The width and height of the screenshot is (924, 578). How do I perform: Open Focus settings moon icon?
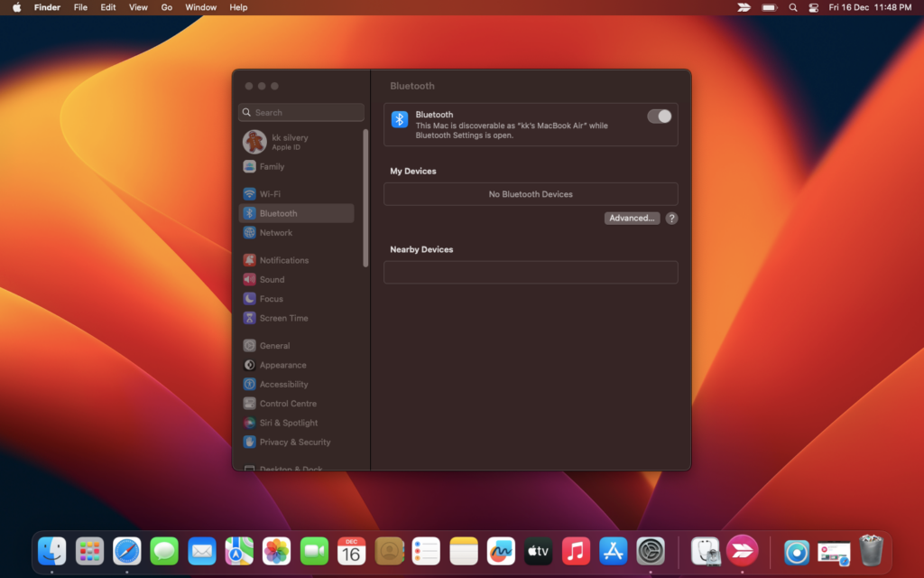tap(249, 298)
